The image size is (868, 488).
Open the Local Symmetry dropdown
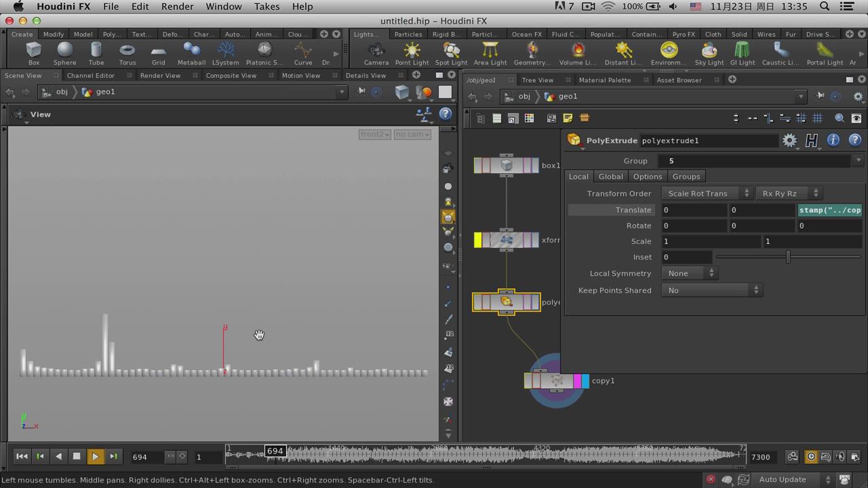689,273
